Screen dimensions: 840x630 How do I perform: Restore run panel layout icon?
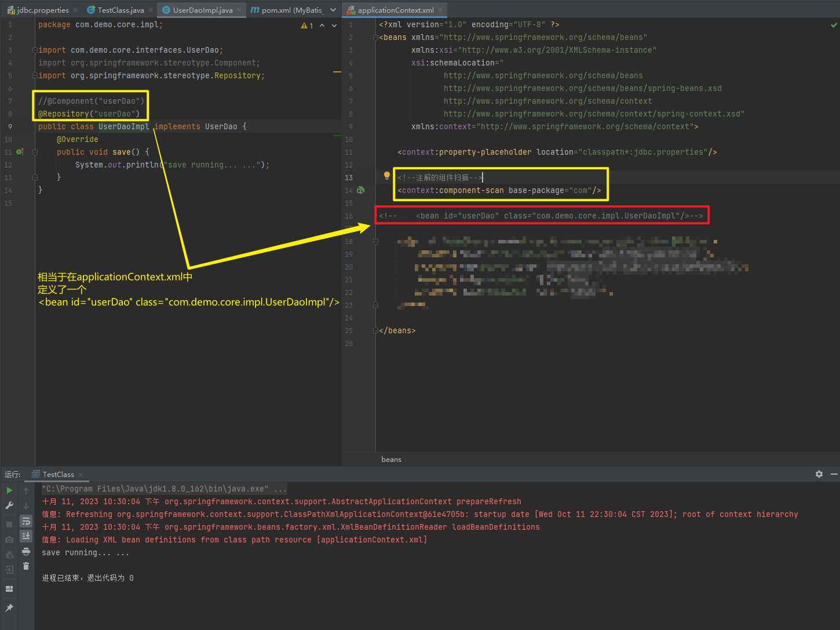point(9,589)
